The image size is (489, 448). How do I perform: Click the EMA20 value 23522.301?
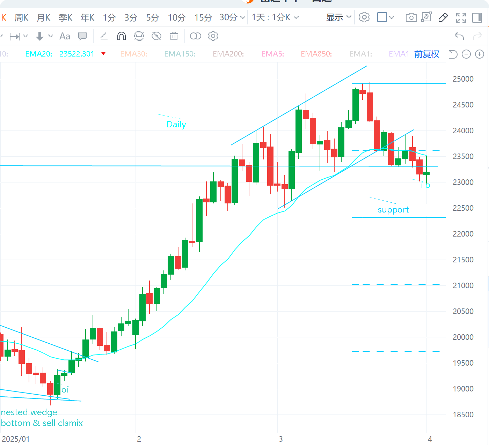(x=77, y=54)
